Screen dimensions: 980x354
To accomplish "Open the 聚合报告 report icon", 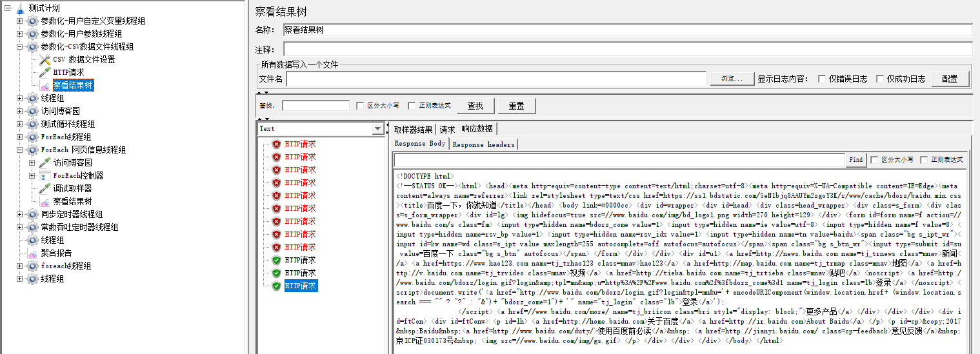I will click(x=32, y=253).
